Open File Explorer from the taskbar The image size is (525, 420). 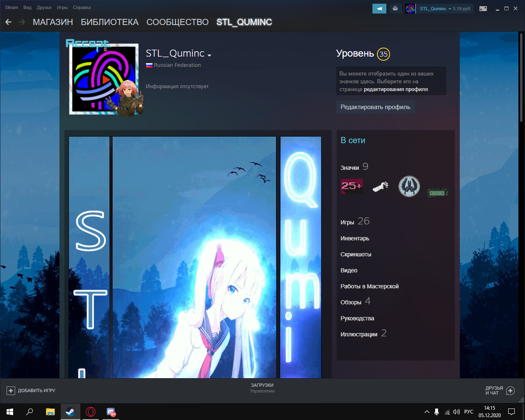point(50,412)
